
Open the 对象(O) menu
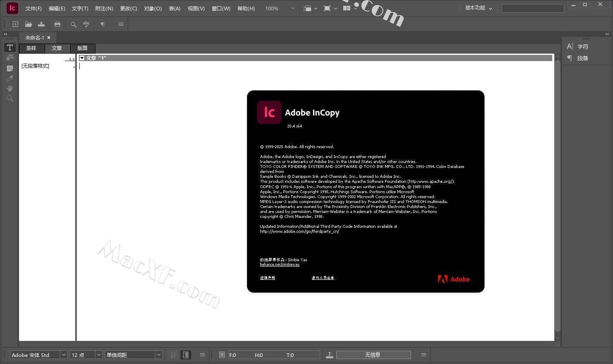[x=153, y=8]
